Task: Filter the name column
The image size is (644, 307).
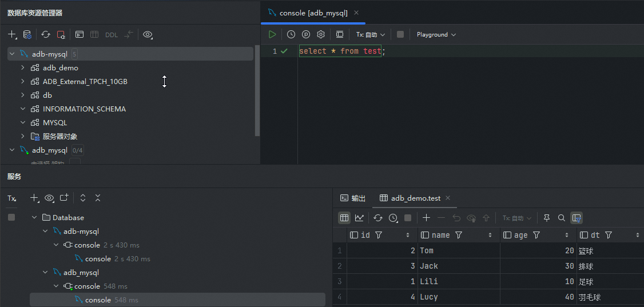Action: [459, 235]
